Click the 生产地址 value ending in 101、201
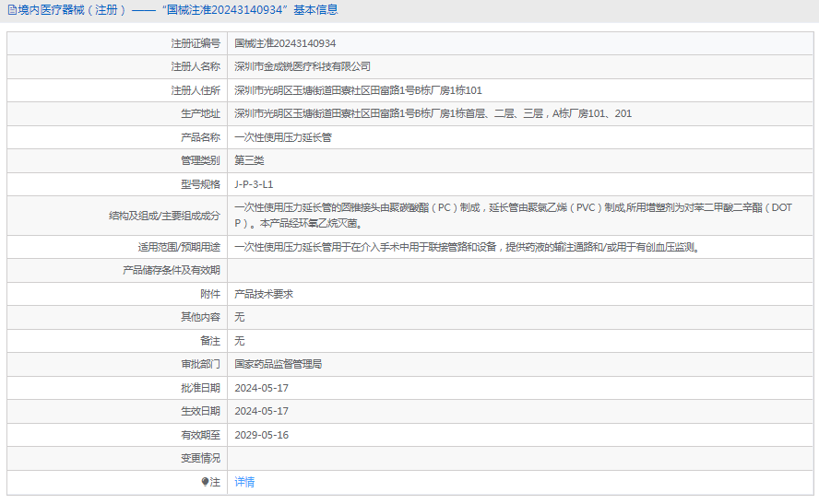This screenshot has height=504, width=819. point(433,113)
